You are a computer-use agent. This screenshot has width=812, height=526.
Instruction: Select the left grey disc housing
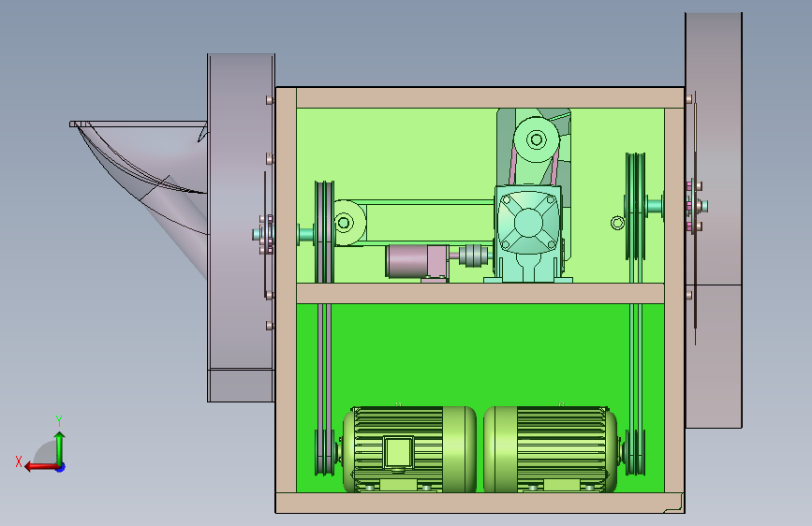pyautogui.click(x=241, y=227)
